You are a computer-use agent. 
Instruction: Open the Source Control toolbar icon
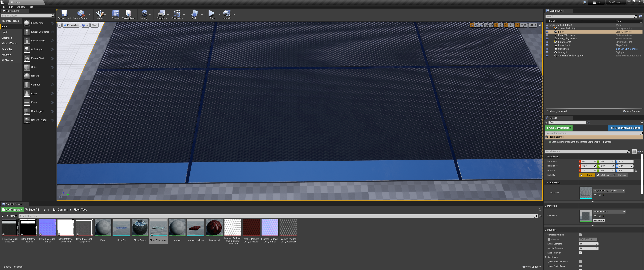tap(80, 14)
